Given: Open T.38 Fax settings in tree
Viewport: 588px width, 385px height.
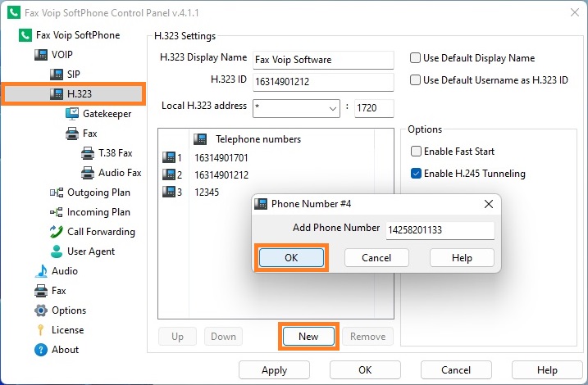Looking at the screenshot, I should click(x=116, y=153).
